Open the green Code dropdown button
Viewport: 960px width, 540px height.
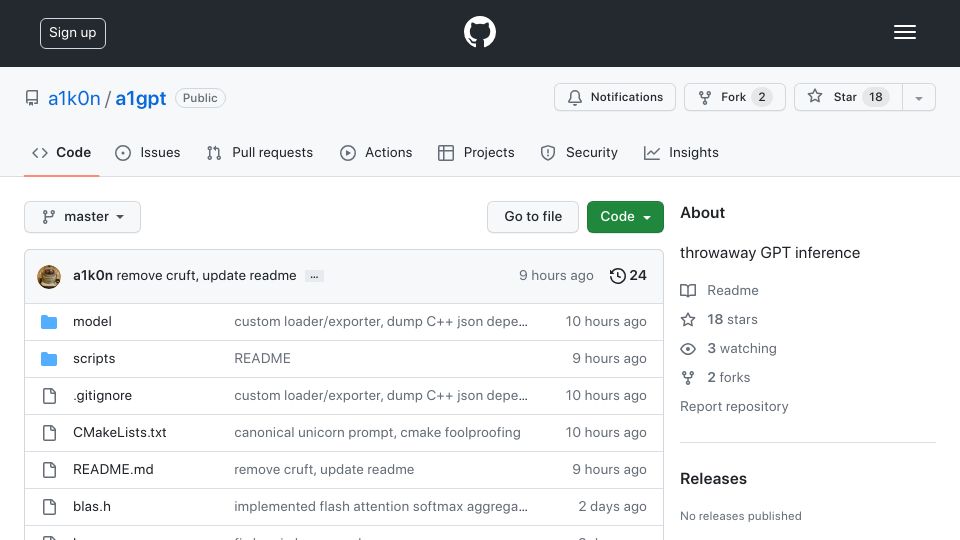pyautogui.click(x=625, y=217)
